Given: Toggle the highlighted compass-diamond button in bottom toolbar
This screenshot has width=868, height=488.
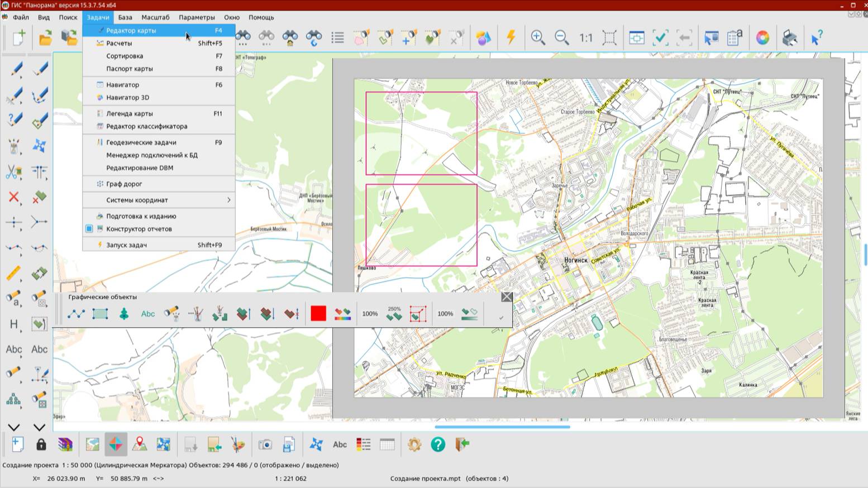Looking at the screenshot, I should coord(116,444).
